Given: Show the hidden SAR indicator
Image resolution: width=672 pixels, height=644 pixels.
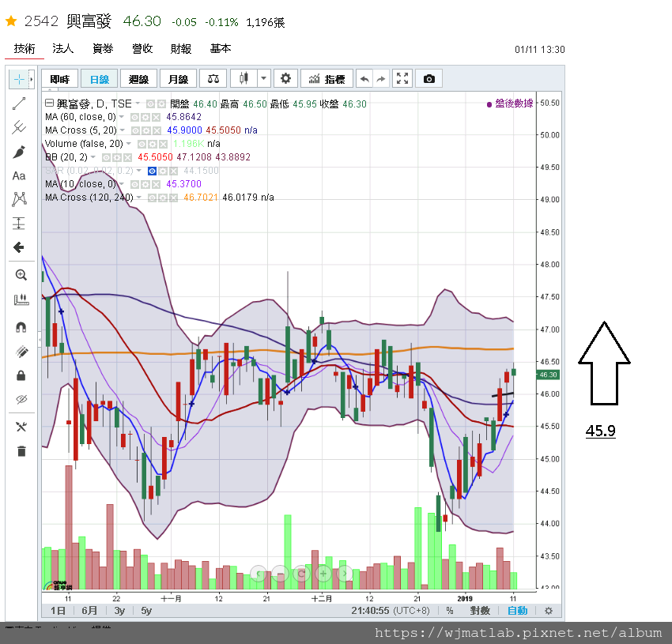Looking at the screenshot, I should pos(152,171).
